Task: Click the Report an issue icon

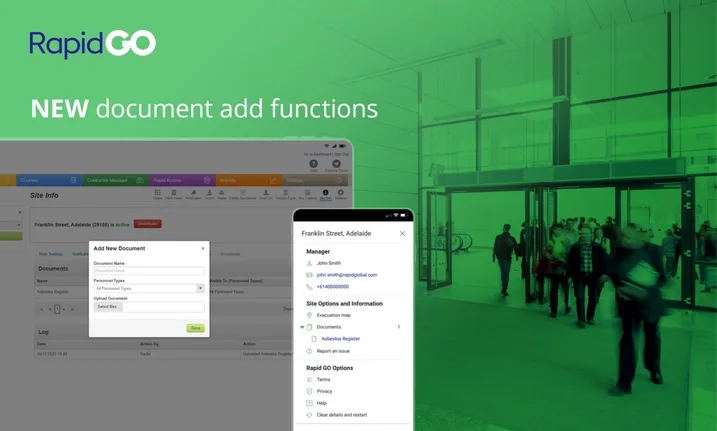Action: pyautogui.click(x=309, y=351)
